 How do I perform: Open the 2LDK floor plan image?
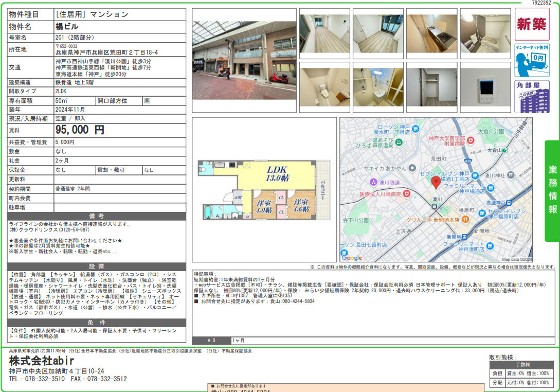coord(264,190)
